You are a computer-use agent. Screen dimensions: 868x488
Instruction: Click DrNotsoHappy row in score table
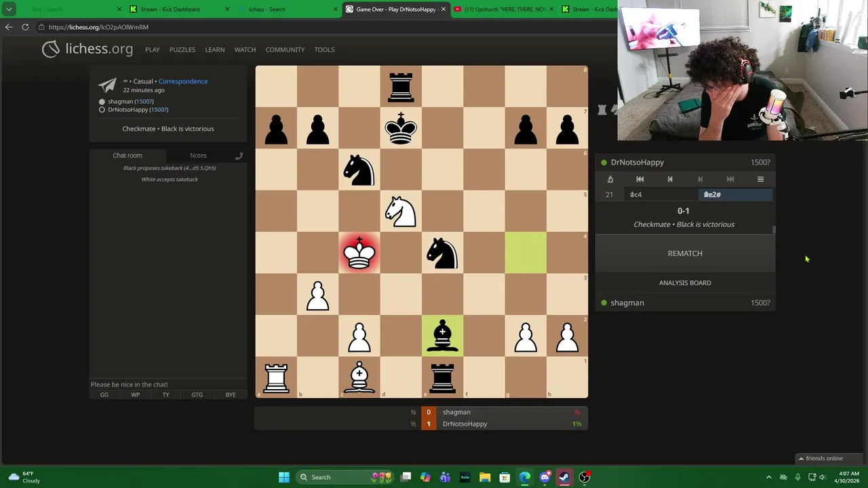(421, 424)
